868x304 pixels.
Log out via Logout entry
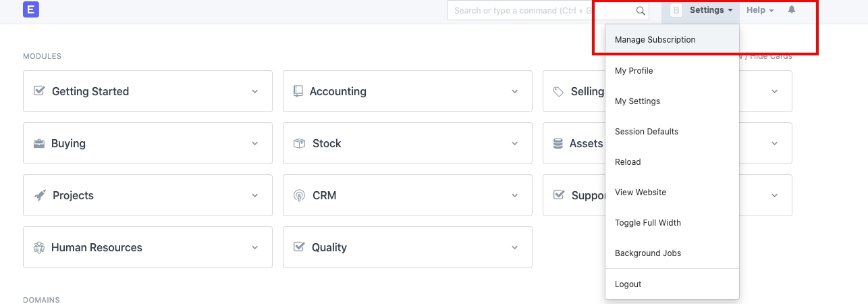pyautogui.click(x=628, y=284)
